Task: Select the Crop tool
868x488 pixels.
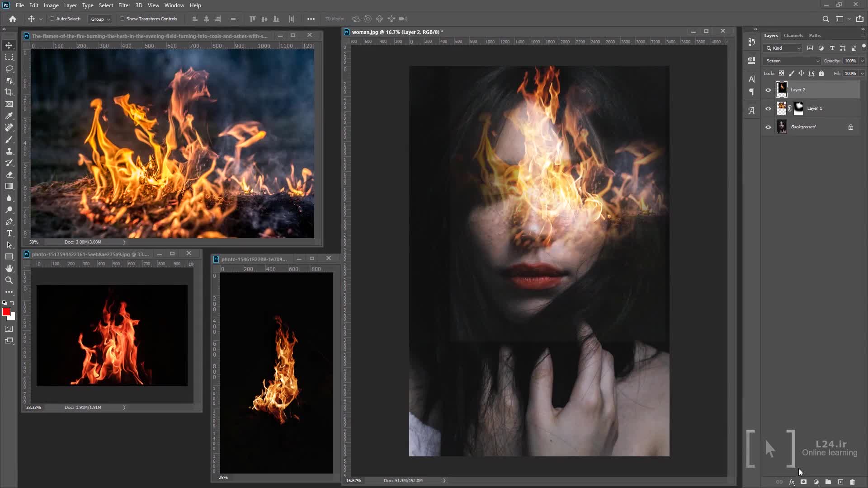Action: click(x=9, y=92)
